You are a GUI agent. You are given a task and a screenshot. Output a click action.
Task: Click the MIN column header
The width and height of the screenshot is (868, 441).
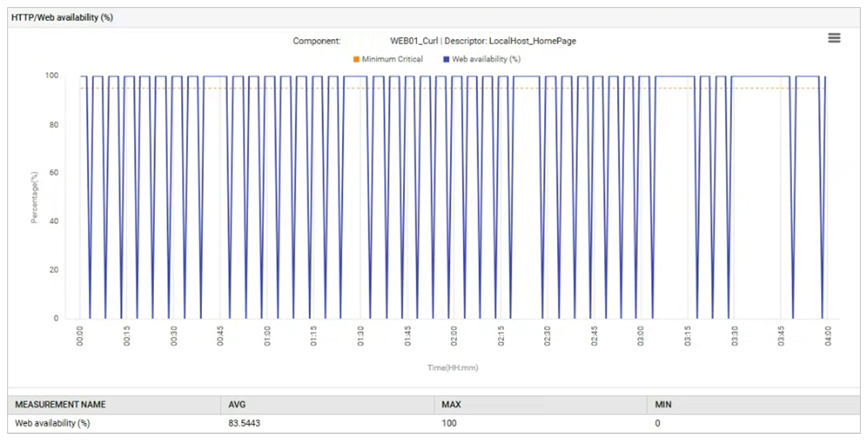[x=663, y=405]
